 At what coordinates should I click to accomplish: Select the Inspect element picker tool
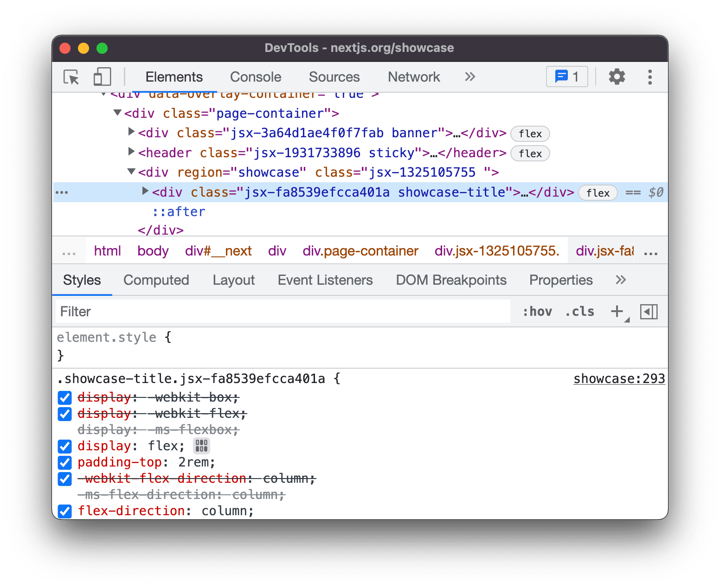click(x=71, y=77)
